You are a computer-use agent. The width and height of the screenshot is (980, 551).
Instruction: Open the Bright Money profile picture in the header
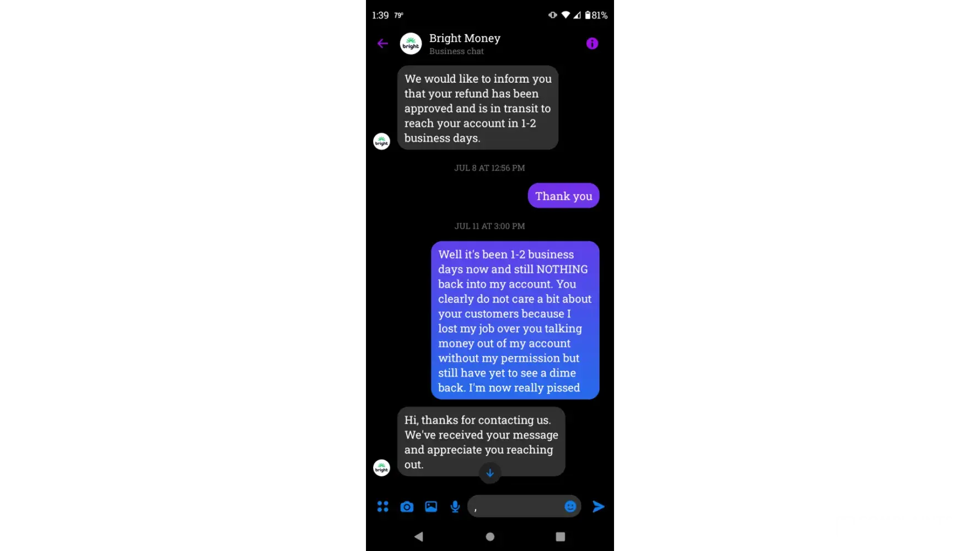[411, 44]
